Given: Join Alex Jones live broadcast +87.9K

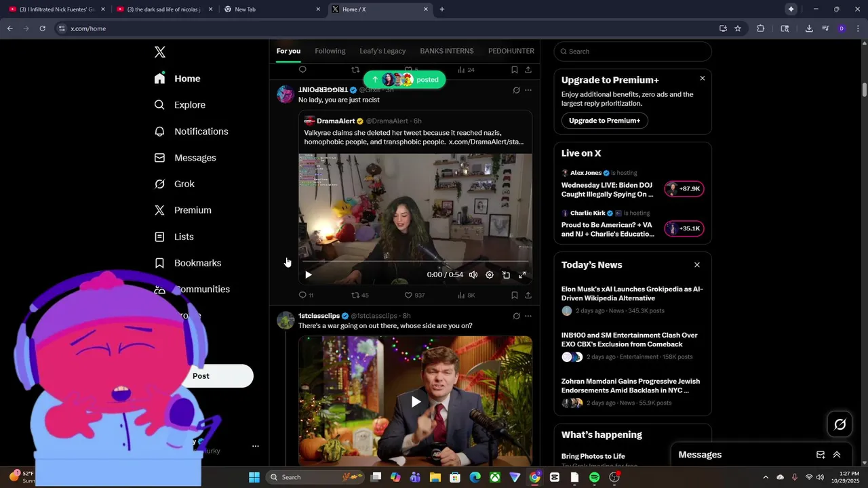Looking at the screenshot, I should pyautogui.click(x=684, y=189).
